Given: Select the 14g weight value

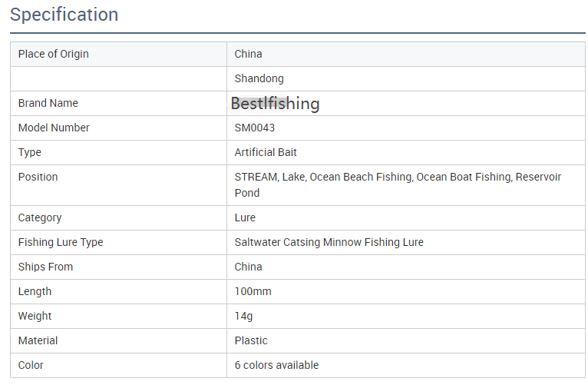Looking at the screenshot, I should pos(243,316).
